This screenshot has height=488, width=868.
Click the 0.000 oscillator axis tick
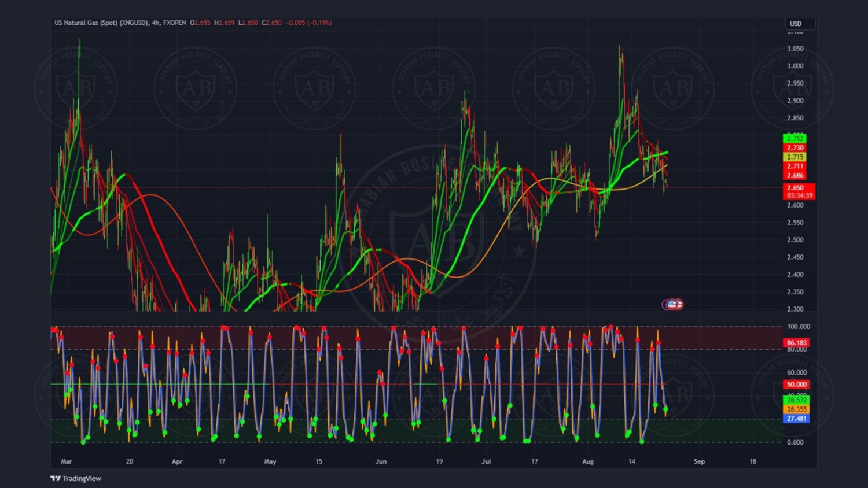[x=795, y=442]
